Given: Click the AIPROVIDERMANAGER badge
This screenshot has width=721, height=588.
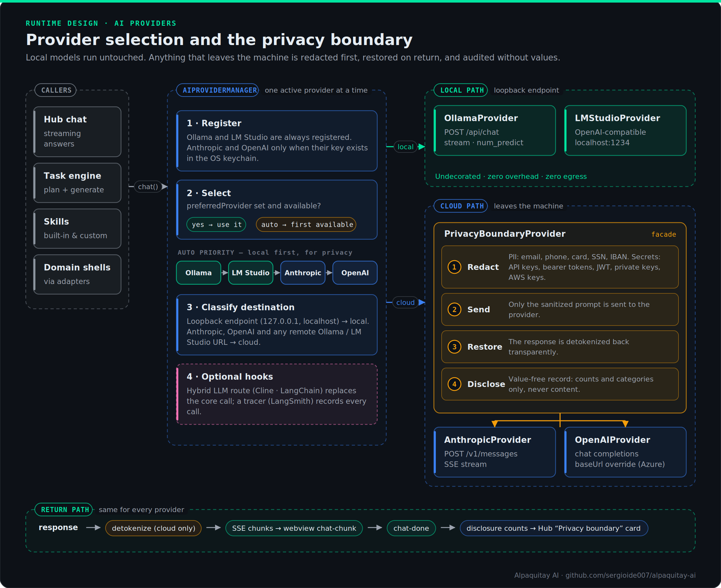Looking at the screenshot, I should tap(218, 90).
